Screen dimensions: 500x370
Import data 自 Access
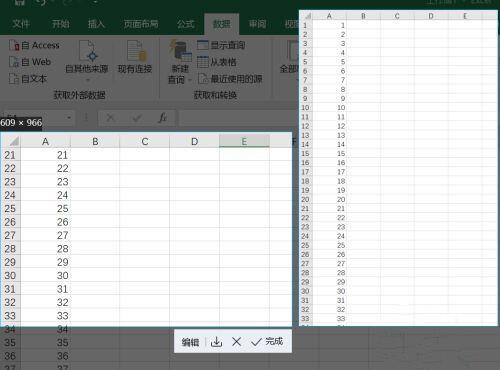(x=34, y=45)
